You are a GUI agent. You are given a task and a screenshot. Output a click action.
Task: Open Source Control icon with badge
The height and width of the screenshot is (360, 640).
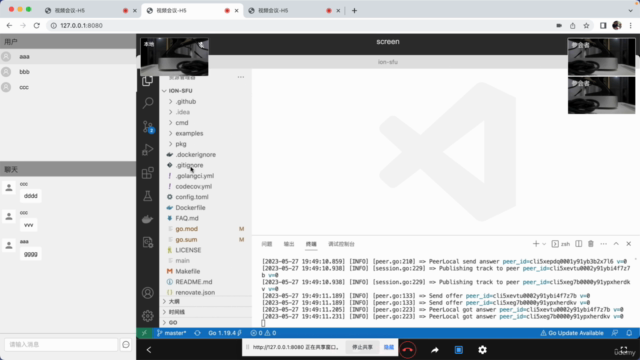(148, 127)
